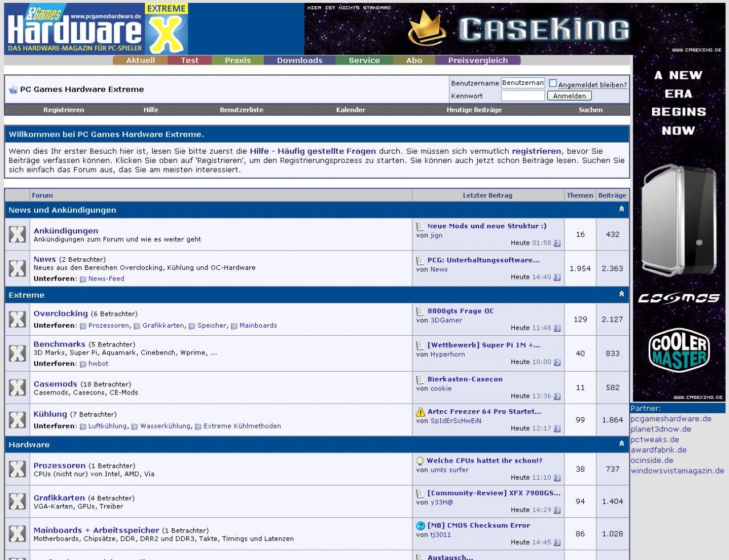729x560 pixels.
Task: Go to last post arrow at Heute 12:17
Action: coord(557,429)
